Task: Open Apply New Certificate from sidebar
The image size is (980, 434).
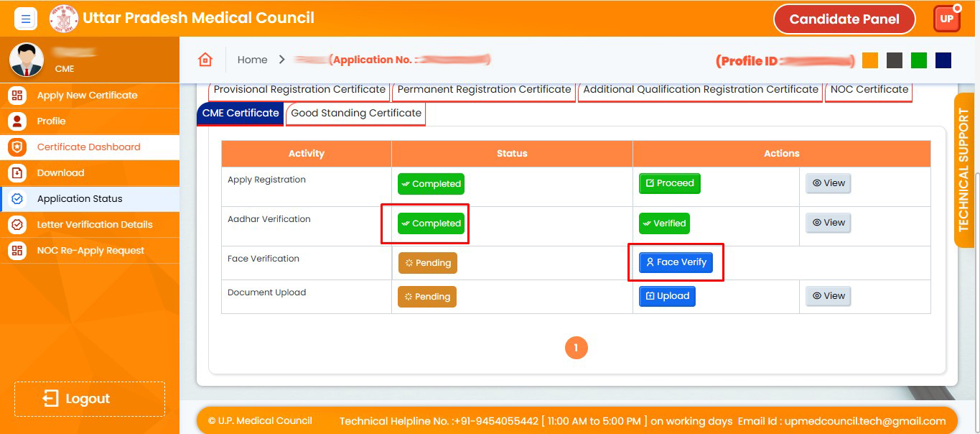Action: [87, 95]
